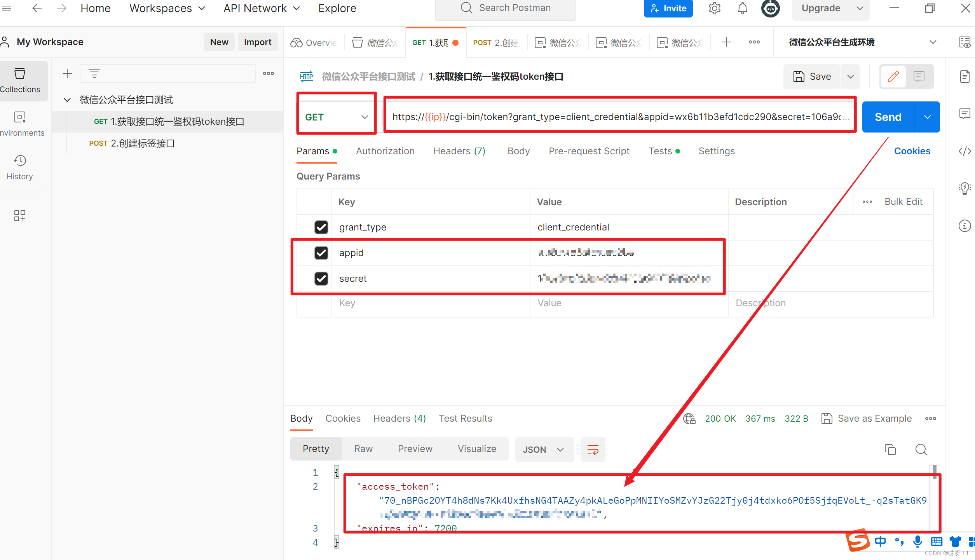The width and height of the screenshot is (975, 560).
Task: Switch to Headers (7) request tab
Action: (x=459, y=151)
